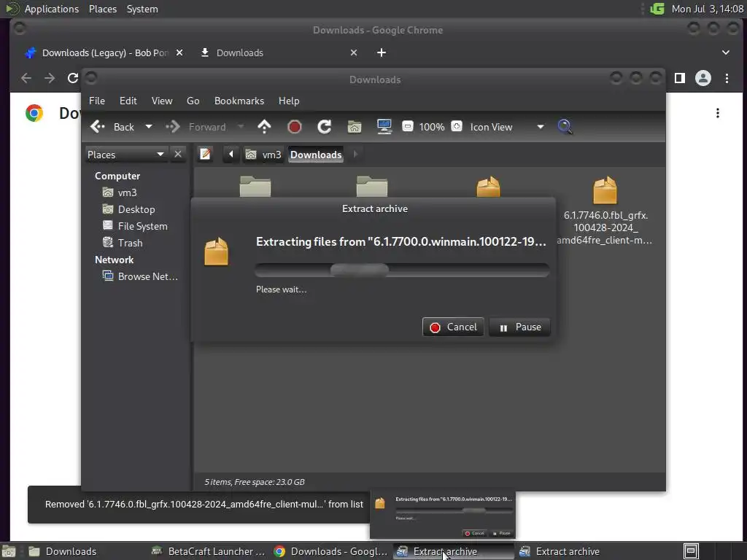Click the clock showing Mon Jul 3
Screen dimensions: 747x560
[x=707, y=9]
